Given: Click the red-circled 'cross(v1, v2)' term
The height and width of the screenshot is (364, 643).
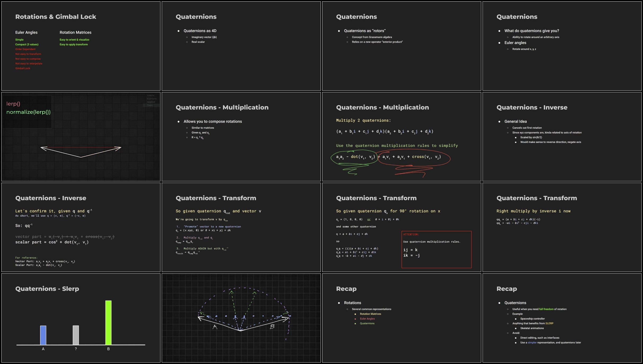Looking at the screenshot, I should coord(426,157).
